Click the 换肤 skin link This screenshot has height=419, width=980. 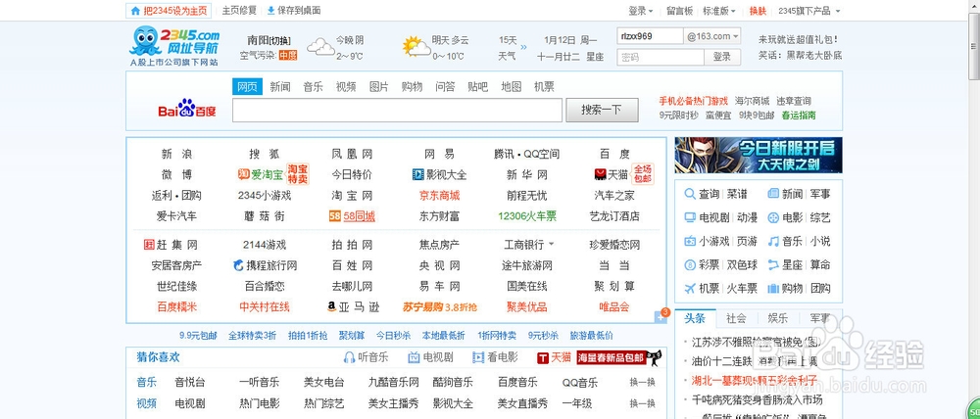point(758,11)
